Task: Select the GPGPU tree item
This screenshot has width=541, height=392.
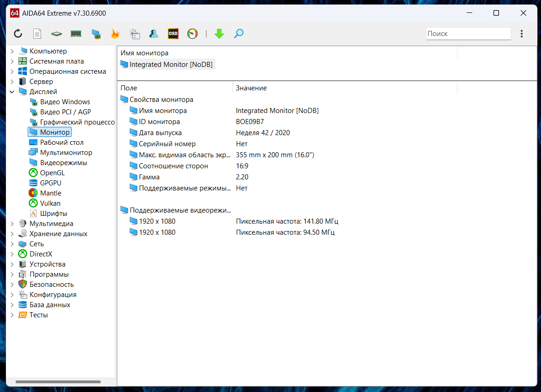Action: coord(50,183)
